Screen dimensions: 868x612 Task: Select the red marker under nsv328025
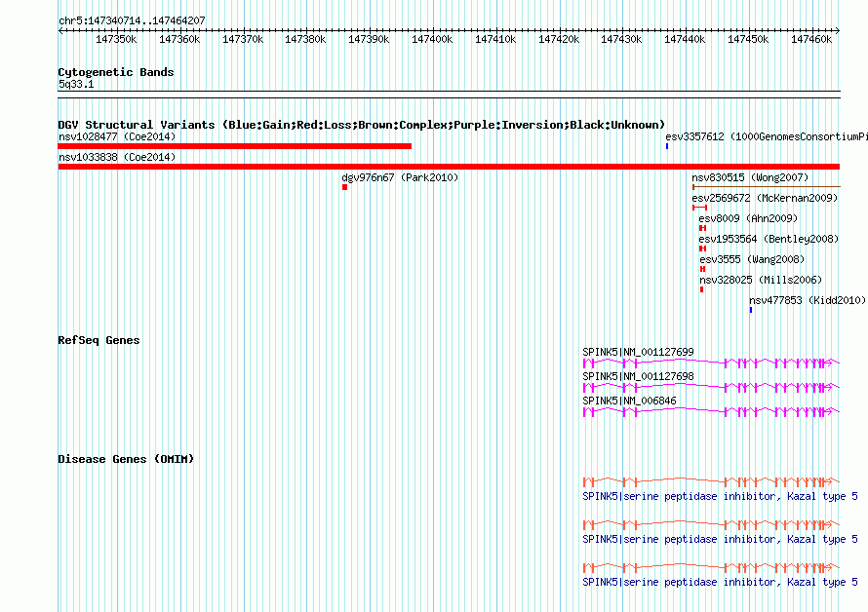702,289
